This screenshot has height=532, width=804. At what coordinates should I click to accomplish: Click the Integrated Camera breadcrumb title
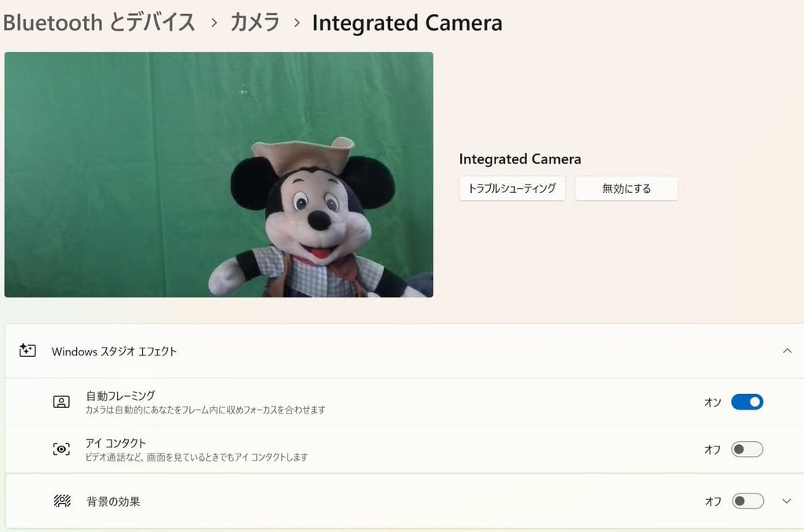(x=407, y=23)
